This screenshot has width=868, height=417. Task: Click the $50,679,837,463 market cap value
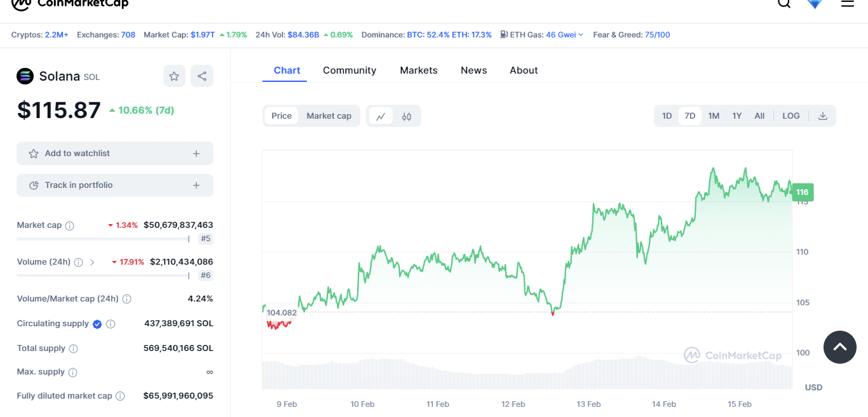[179, 225]
